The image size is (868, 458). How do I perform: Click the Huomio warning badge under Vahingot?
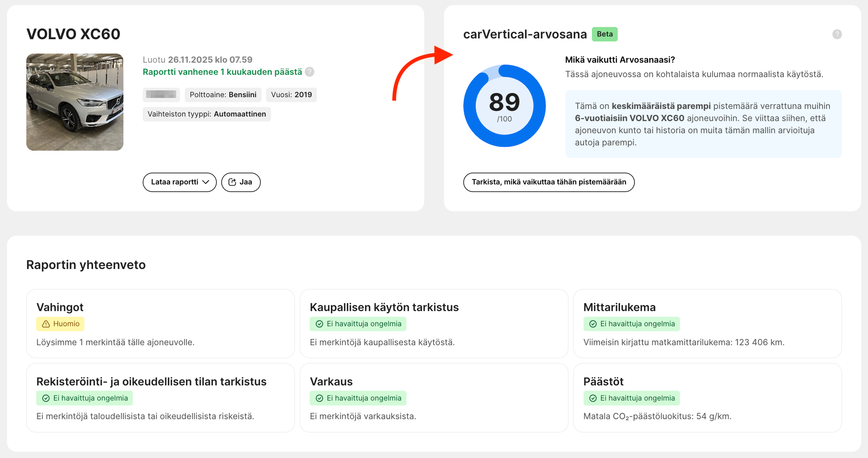pyautogui.click(x=60, y=324)
